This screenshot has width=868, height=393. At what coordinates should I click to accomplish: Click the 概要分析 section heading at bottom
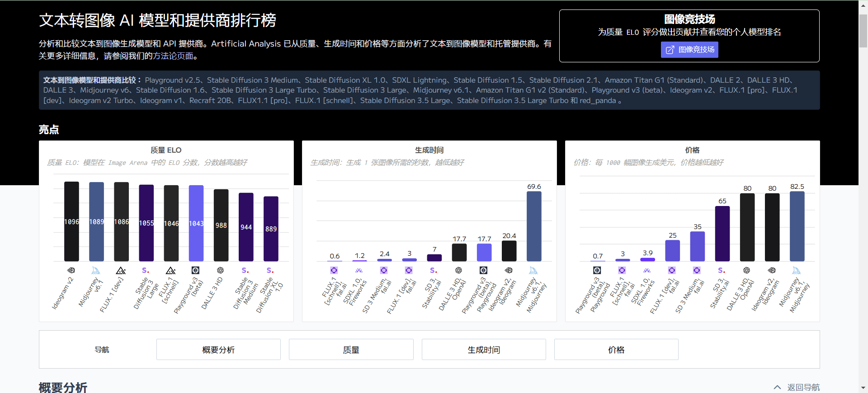tap(63, 388)
